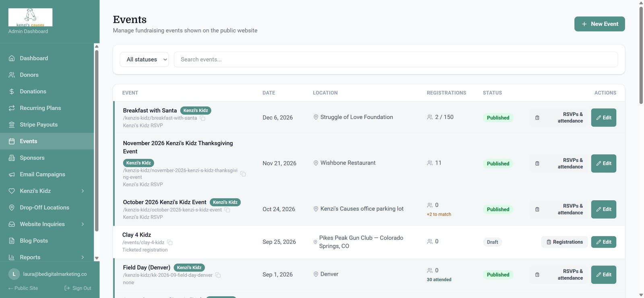Open RSVPs & attendance for Wishbone Restaurant event
This screenshot has height=298, width=644.
559,163
